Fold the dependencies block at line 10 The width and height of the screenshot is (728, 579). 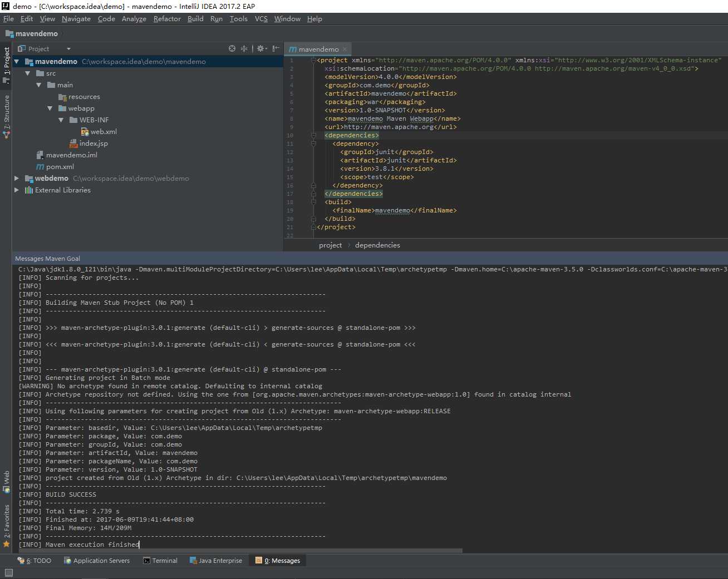click(x=313, y=135)
